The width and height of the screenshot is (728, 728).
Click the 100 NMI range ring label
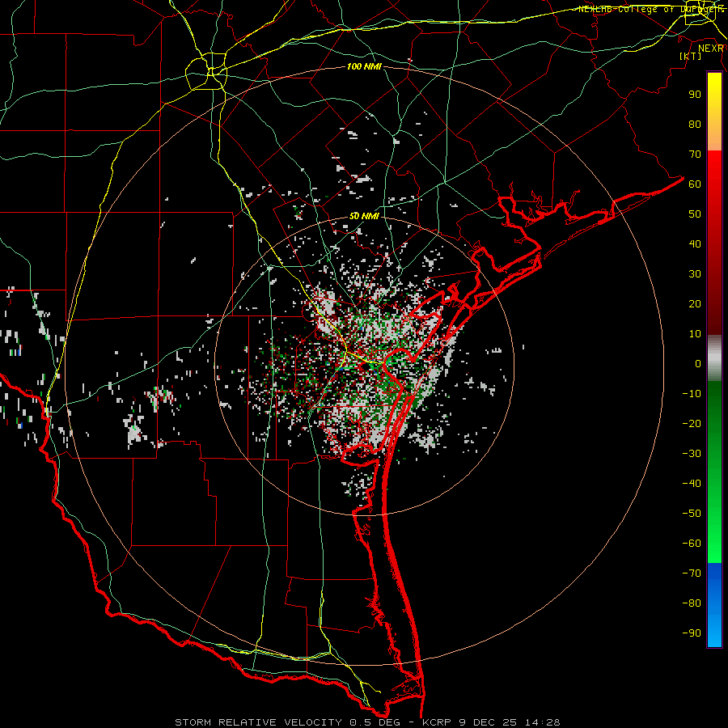point(364,67)
